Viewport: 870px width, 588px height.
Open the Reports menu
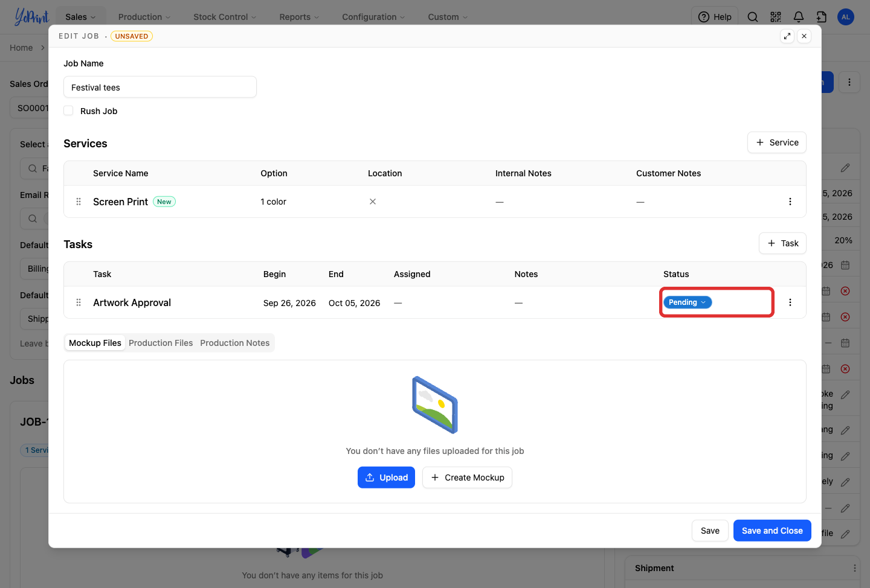click(299, 17)
